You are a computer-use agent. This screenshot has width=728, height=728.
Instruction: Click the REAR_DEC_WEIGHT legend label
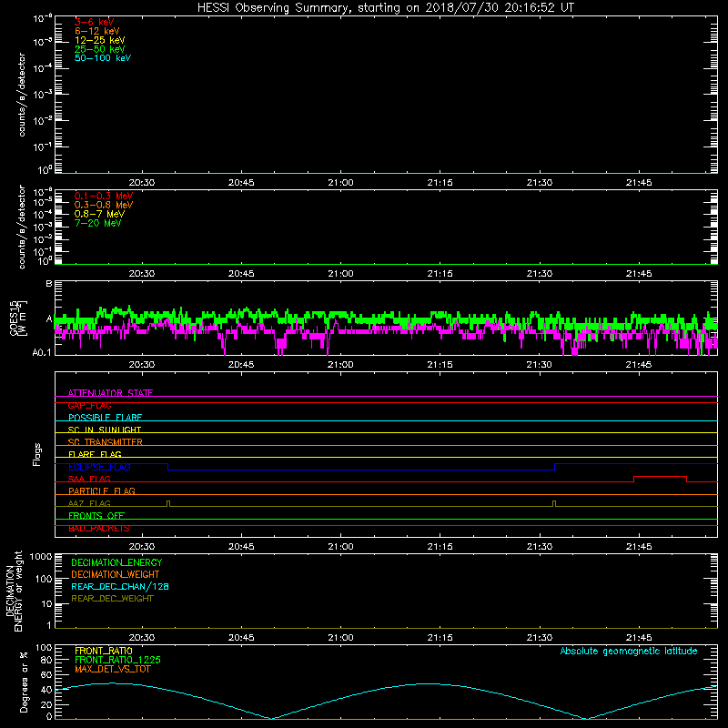pyautogui.click(x=112, y=599)
